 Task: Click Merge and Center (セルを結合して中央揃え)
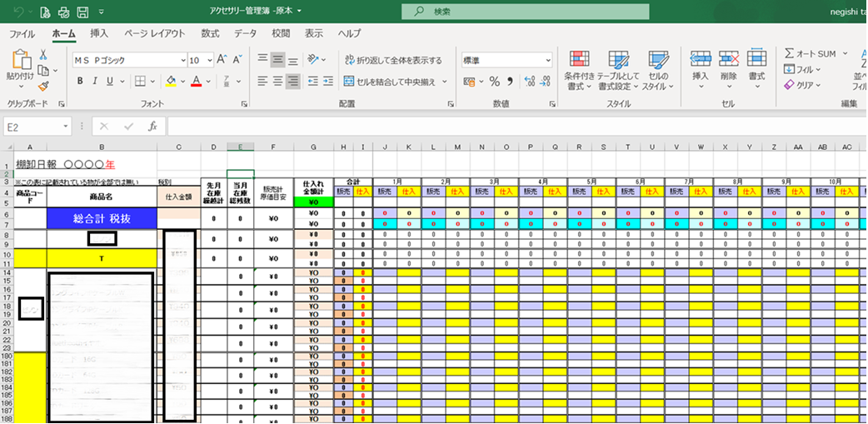pos(396,82)
